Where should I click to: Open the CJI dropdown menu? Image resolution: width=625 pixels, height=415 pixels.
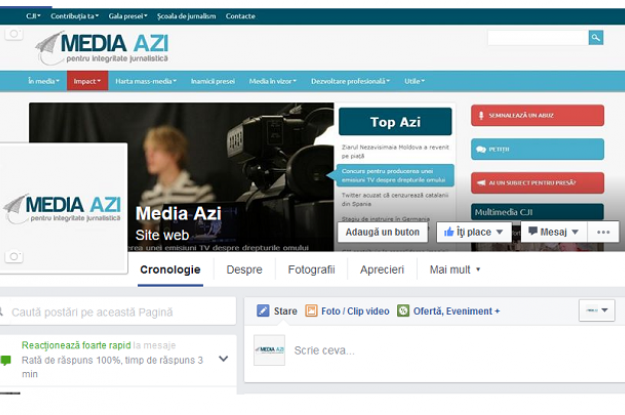coord(33,16)
